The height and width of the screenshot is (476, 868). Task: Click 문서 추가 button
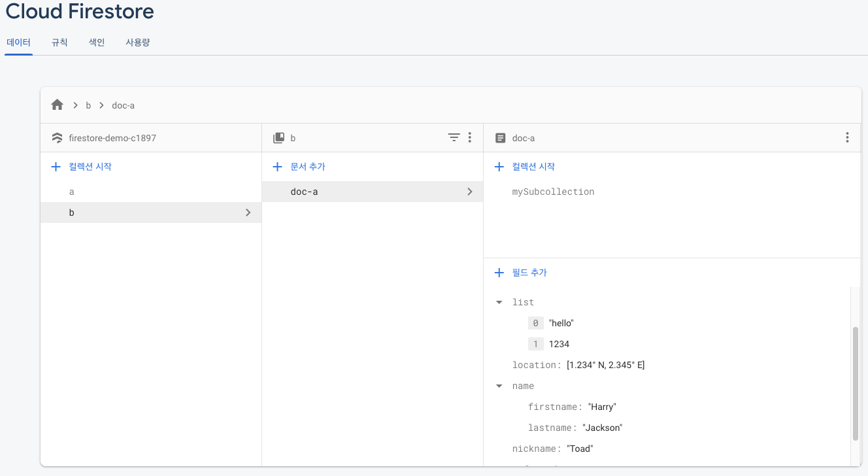pos(308,167)
